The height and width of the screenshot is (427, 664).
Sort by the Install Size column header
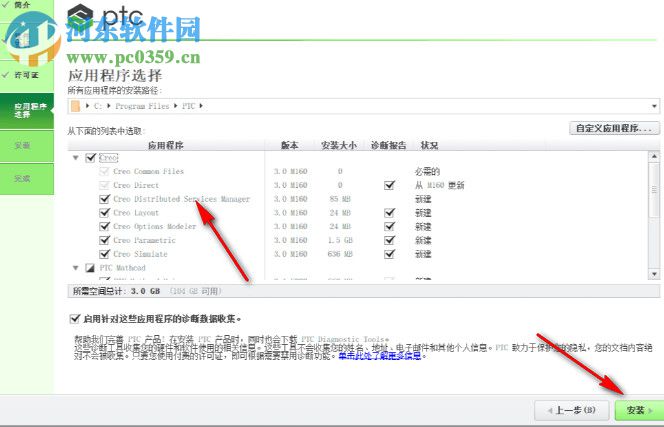339,145
